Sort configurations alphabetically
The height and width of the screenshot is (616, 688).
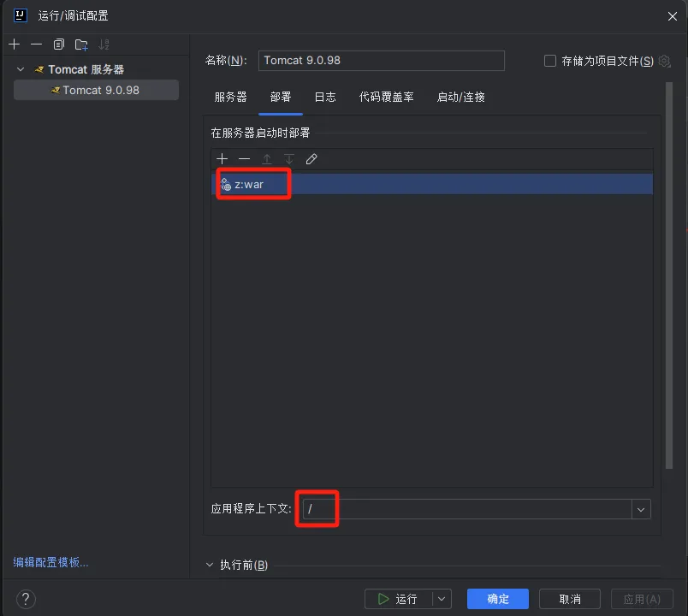pos(104,44)
